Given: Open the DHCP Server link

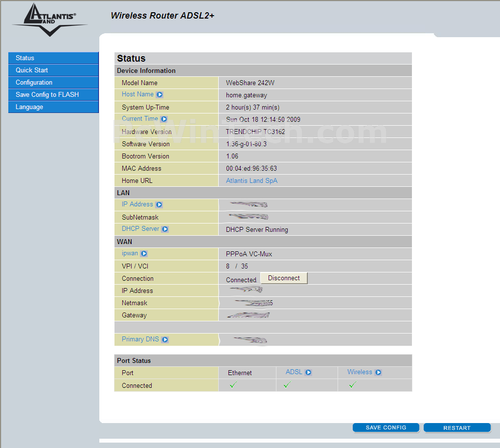Looking at the screenshot, I should coord(140,228).
